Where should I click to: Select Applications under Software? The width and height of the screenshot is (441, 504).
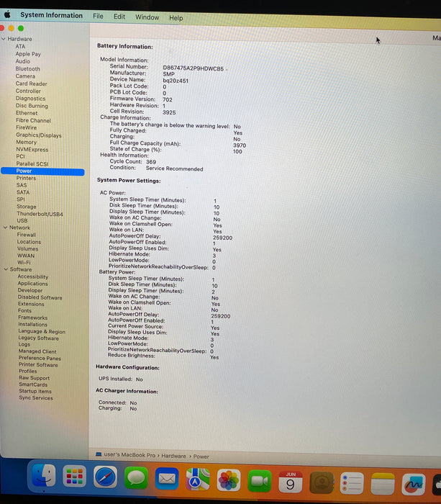pos(33,284)
